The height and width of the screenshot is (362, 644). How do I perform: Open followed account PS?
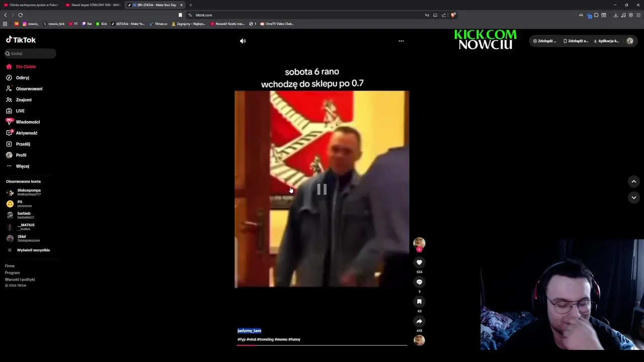tap(19, 204)
